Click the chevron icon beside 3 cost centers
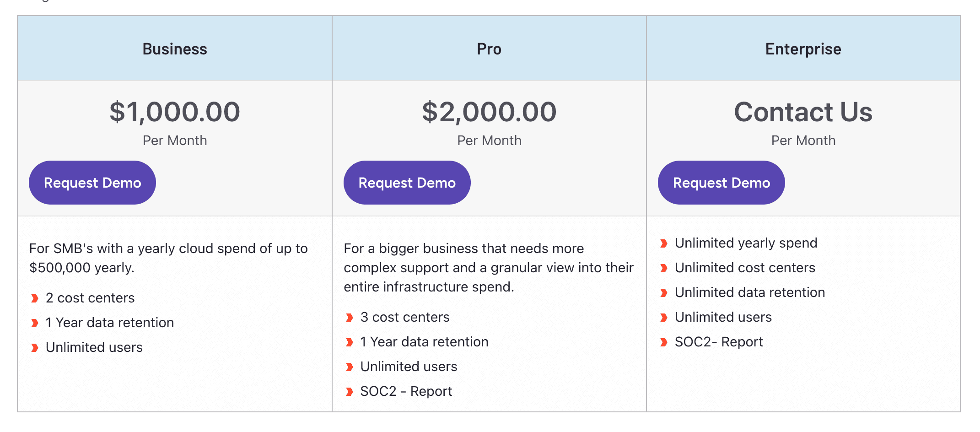The image size is (980, 432). coord(350,317)
